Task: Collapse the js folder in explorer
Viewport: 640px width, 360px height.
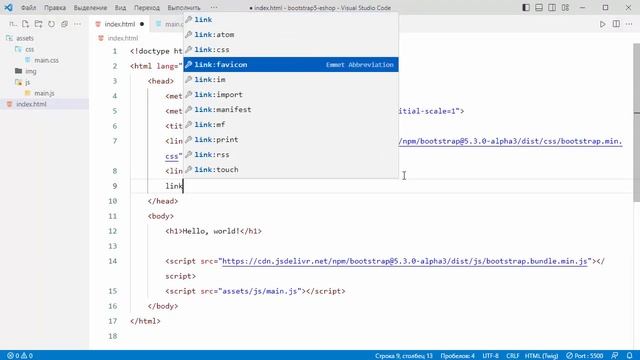Action: click(27, 82)
